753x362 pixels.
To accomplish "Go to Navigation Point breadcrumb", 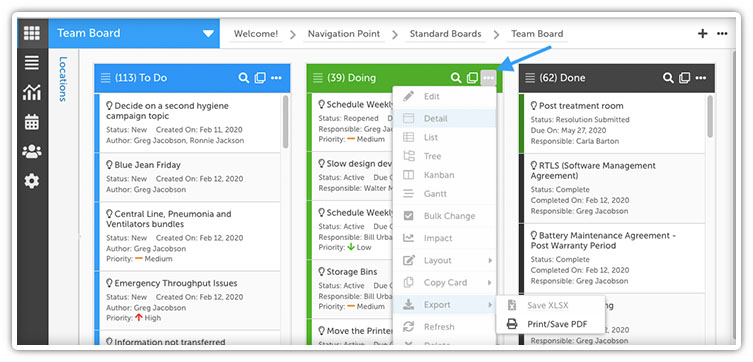I will [x=344, y=34].
